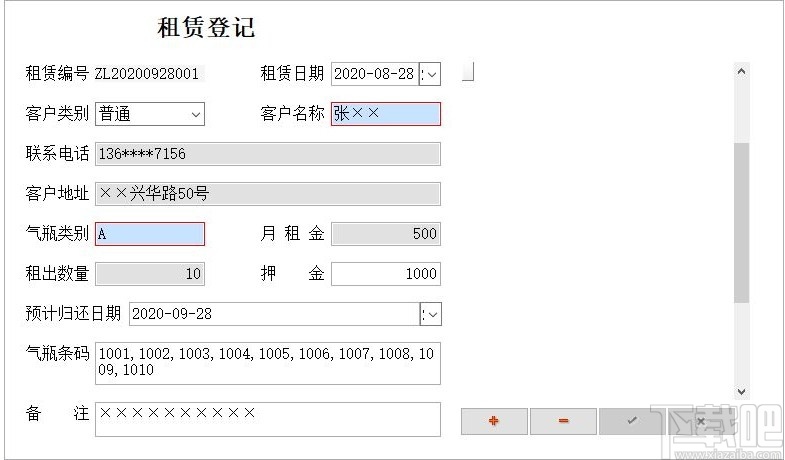Click the 气瓶条码 text box with barcodes
The height and width of the screenshot is (460, 785).
pyautogui.click(x=268, y=363)
